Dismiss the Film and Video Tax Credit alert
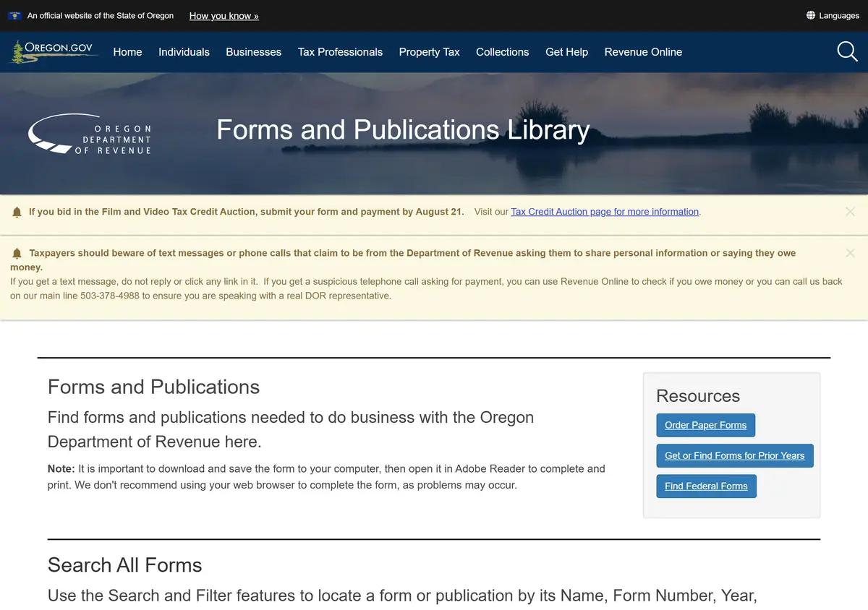 point(850,212)
